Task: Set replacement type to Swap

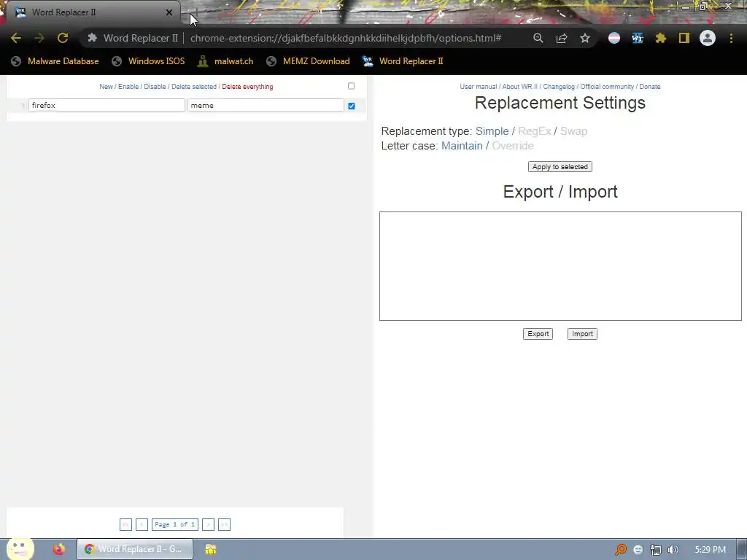Action: 573,131
